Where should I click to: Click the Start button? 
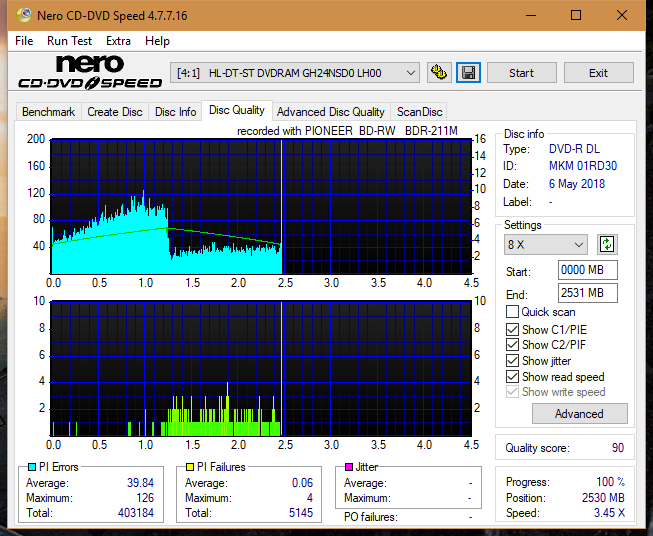click(521, 73)
